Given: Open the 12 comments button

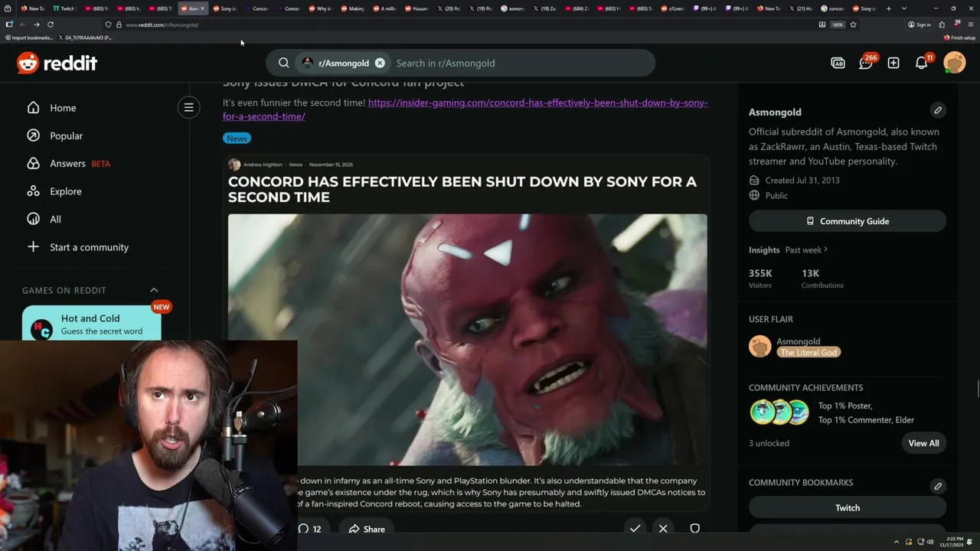Looking at the screenshot, I should click(309, 529).
